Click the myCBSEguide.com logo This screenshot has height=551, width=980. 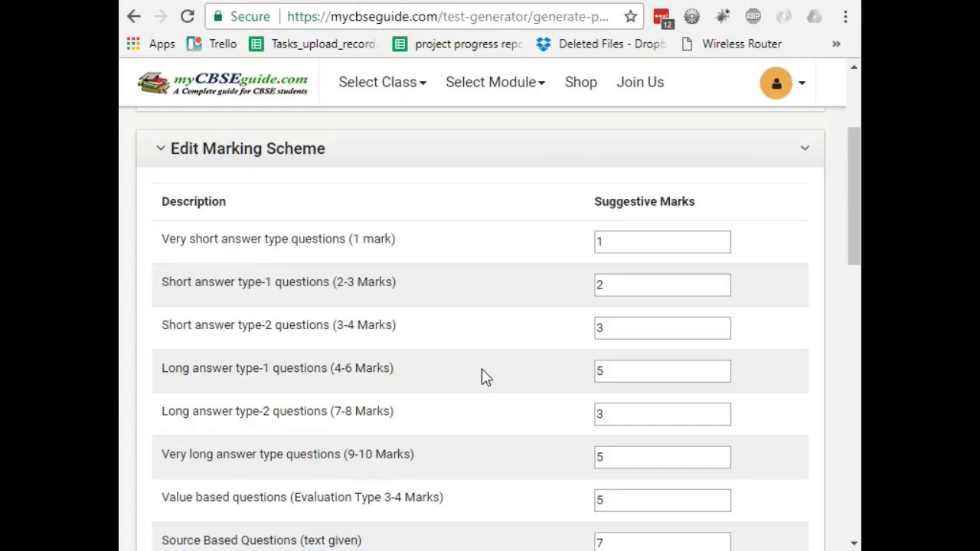pos(223,83)
